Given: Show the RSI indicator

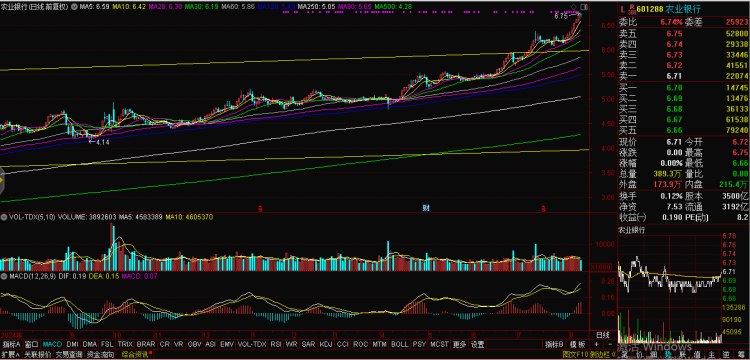Looking at the screenshot, I should (276, 344).
